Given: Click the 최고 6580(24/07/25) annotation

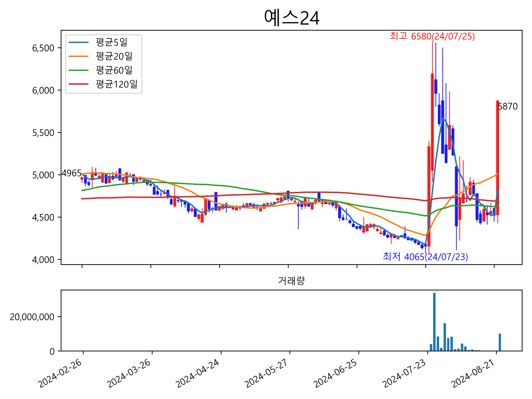Looking at the screenshot, I should [x=432, y=36].
